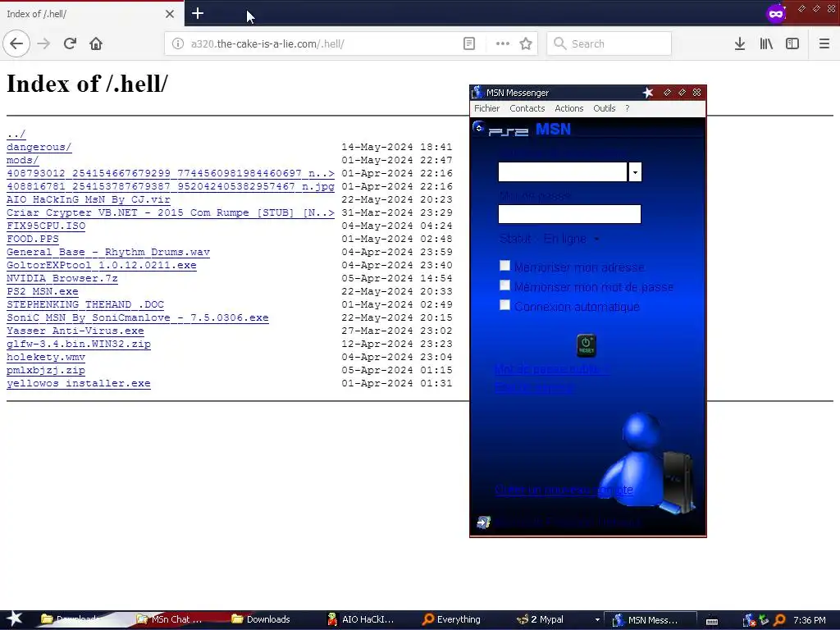Click the star icon in MSN Messenger title bar
This screenshot has height=630, width=840.
pyautogui.click(x=648, y=93)
